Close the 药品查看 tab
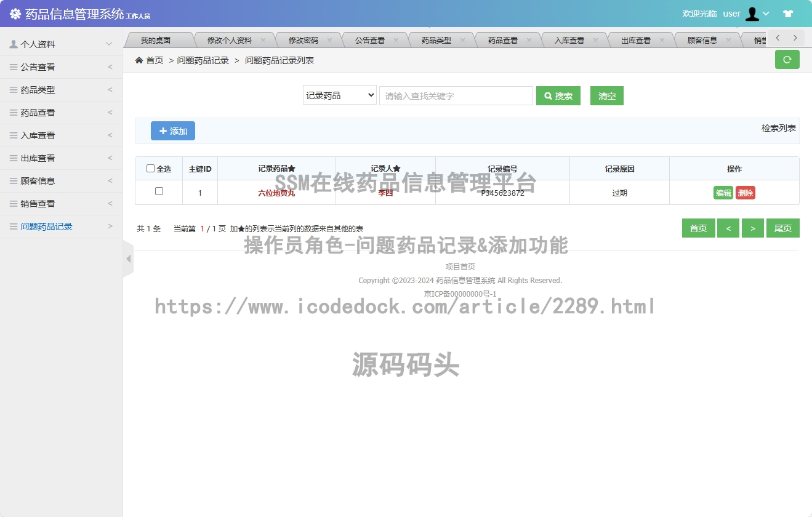 point(529,40)
